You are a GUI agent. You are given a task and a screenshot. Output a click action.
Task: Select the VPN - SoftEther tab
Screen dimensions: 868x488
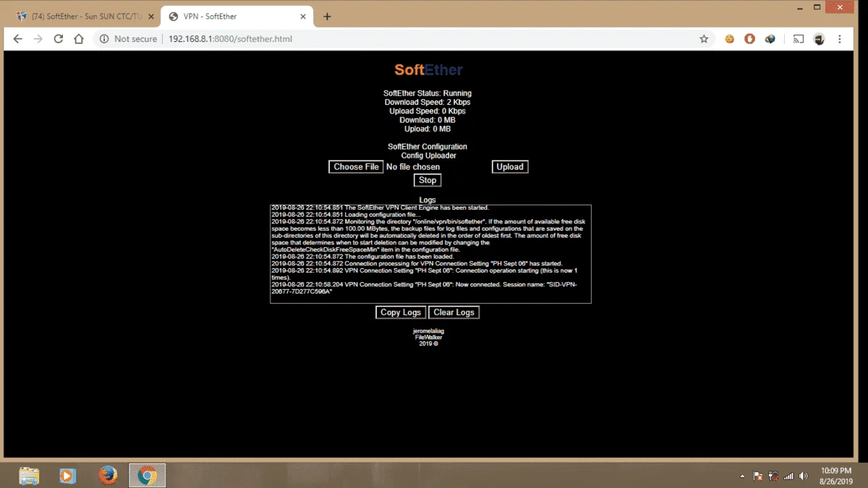pos(236,16)
